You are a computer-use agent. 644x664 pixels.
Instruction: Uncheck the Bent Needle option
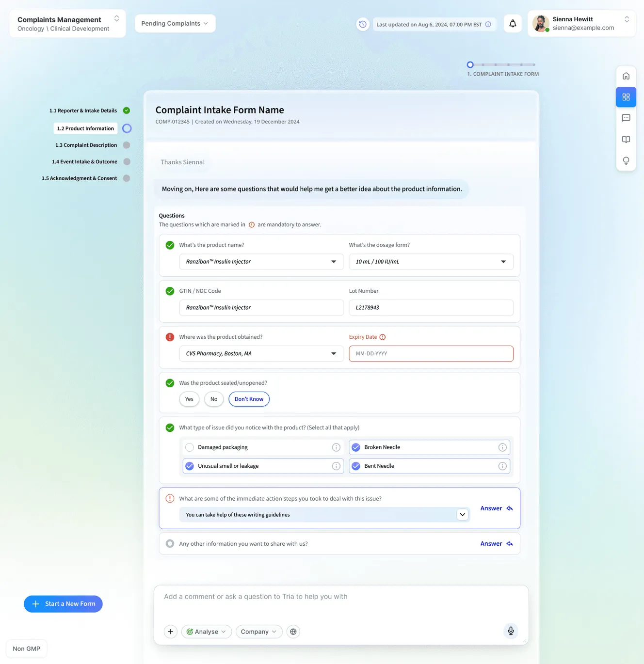(x=356, y=466)
